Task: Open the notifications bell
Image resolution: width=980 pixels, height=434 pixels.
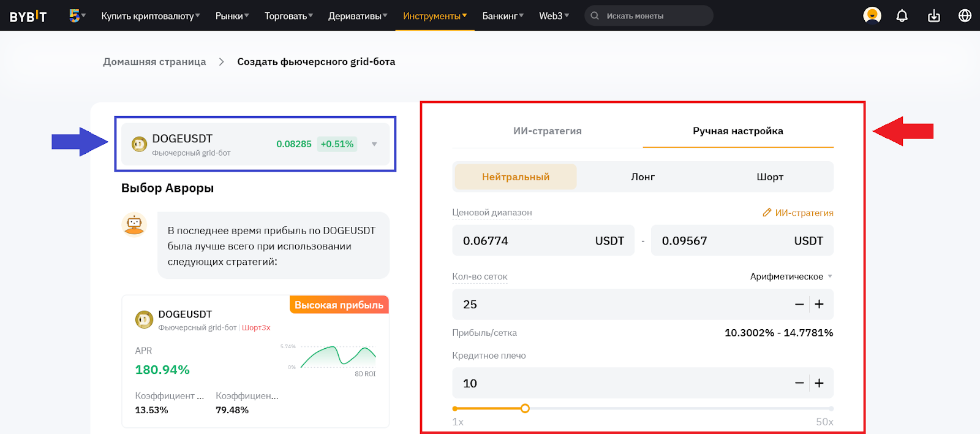Action: 902,15
